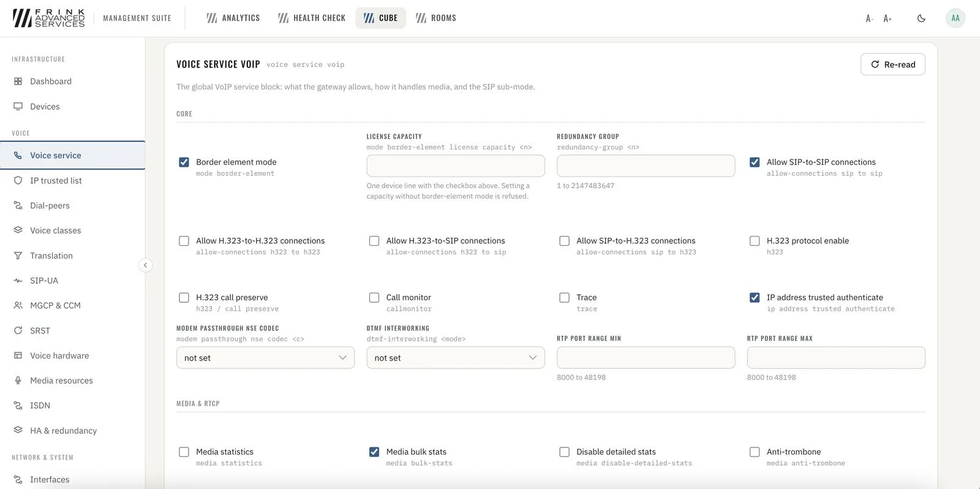Click the Voice hardware panel icon
The width and height of the screenshot is (980, 489).
coord(18,355)
